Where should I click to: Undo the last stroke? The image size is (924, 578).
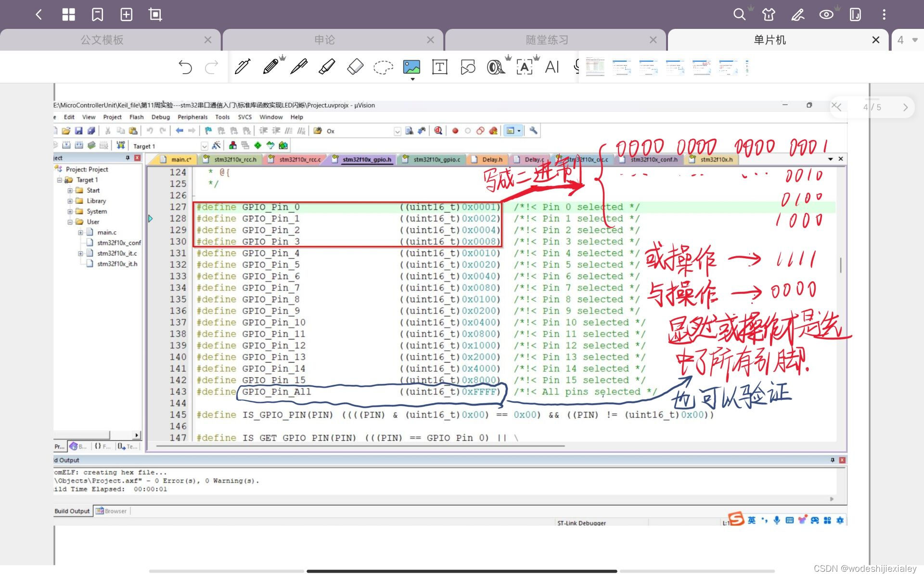tap(185, 67)
